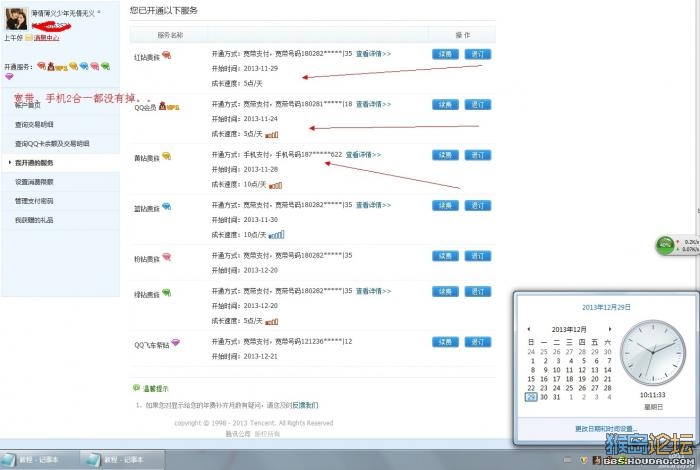The image size is (700, 470).
Task: Click the green diamond icon beside 绿钻贵族
Action: 167,293
